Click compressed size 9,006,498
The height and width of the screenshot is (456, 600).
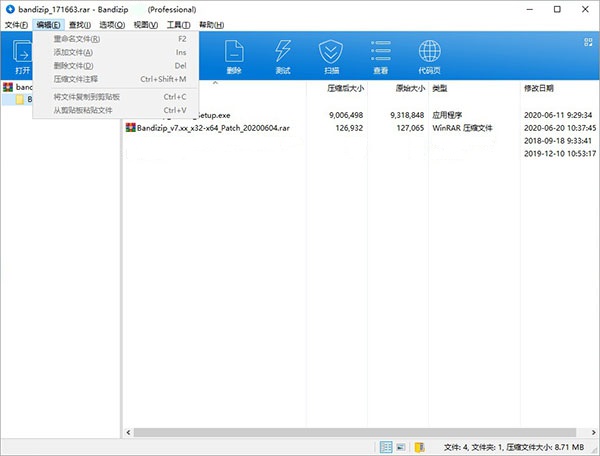point(346,115)
